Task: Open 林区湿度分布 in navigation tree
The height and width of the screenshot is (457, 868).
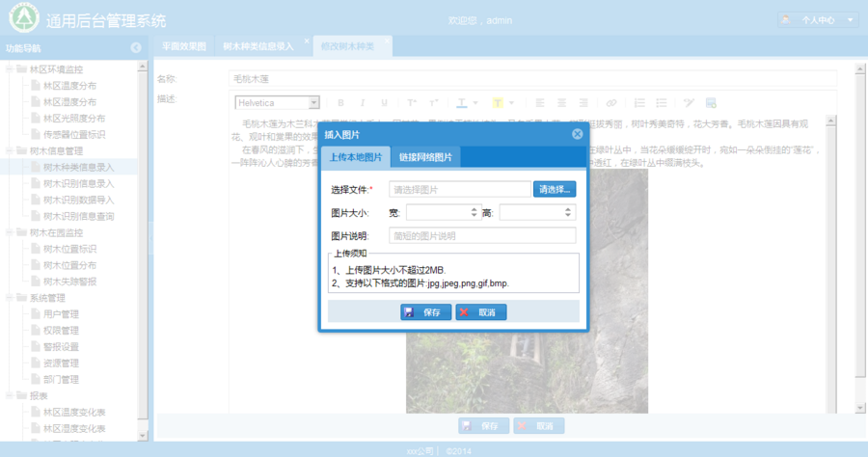Action: point(69,102)
